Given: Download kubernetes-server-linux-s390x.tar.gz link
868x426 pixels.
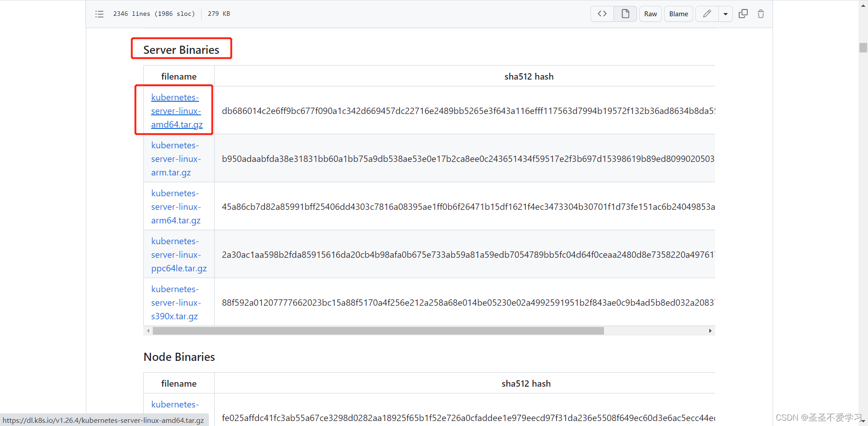Looking at the screenshot, I should (176, 303).
